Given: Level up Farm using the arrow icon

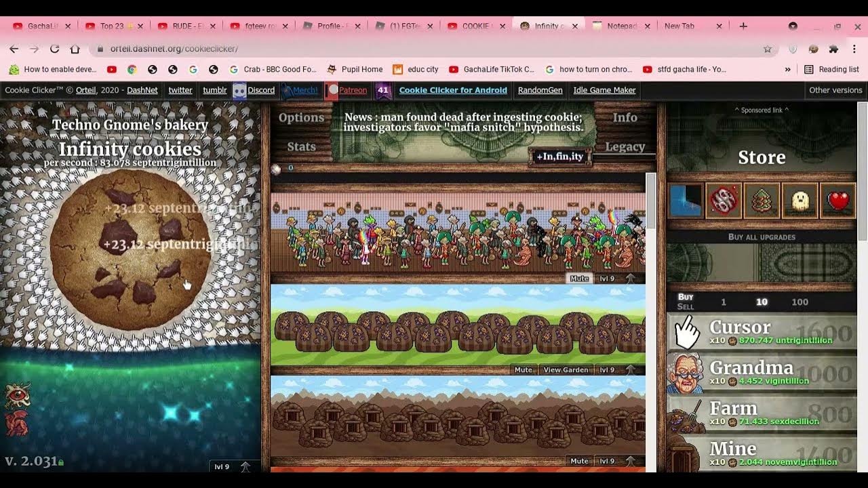Looking at the screenshot, I should click(x=630, y=370).
